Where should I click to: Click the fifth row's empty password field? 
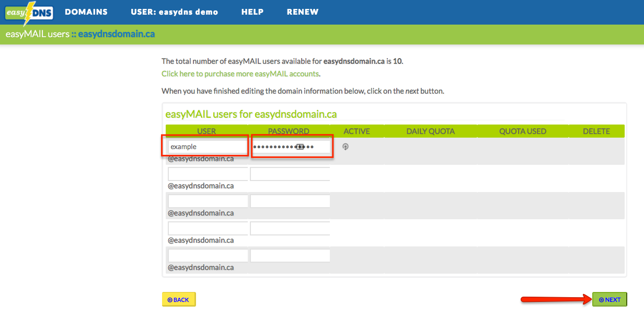291,255
